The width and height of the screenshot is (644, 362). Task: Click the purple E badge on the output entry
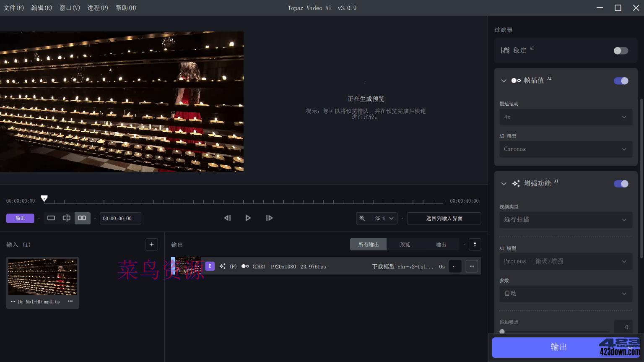[x=210, y=266]
